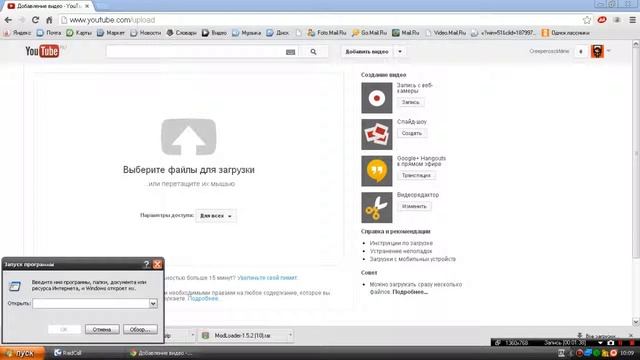This screenshot has height=360, width=640.
Task: Open the Яндекс bookmark
Action: [18, 33]
